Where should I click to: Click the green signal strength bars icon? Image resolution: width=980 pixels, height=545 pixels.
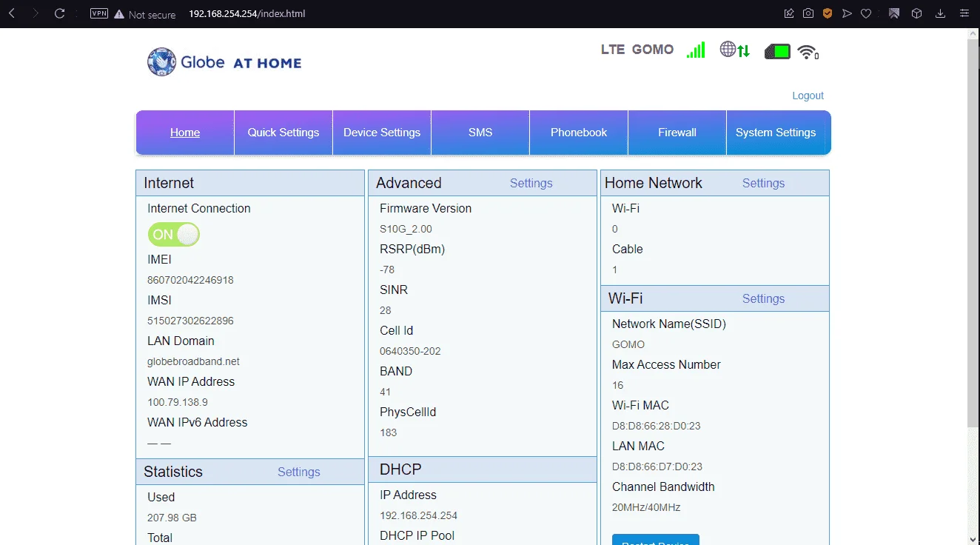pos(696,50)
